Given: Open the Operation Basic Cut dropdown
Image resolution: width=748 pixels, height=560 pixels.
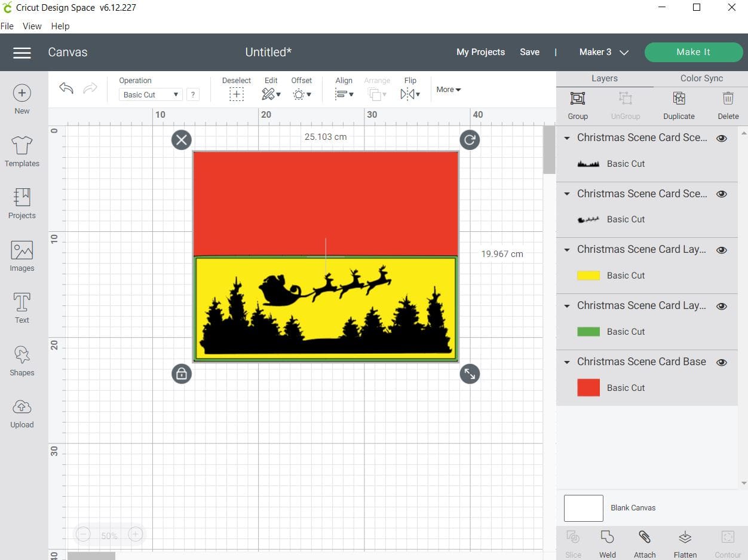Looking at the screenshot, I should [151, 94].
